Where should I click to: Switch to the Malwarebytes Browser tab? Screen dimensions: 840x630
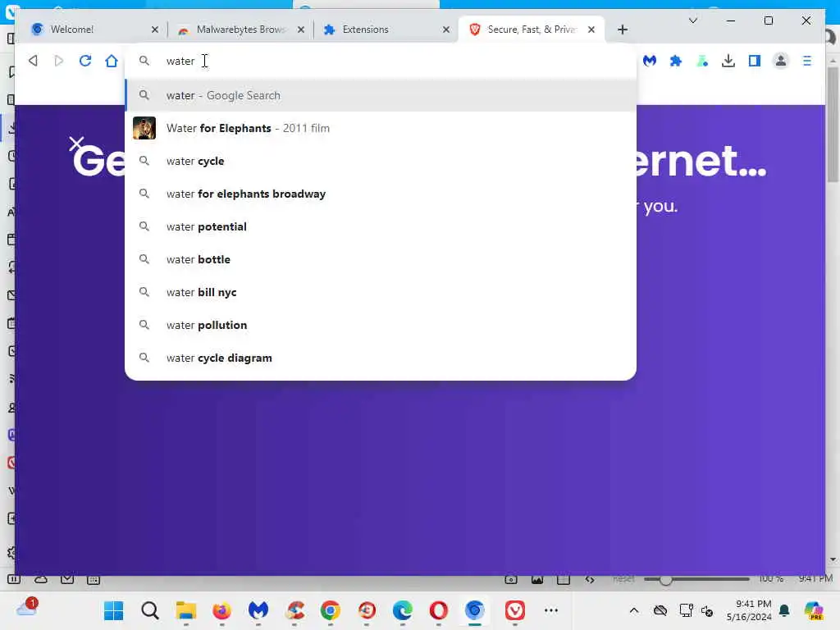(240, 30)
